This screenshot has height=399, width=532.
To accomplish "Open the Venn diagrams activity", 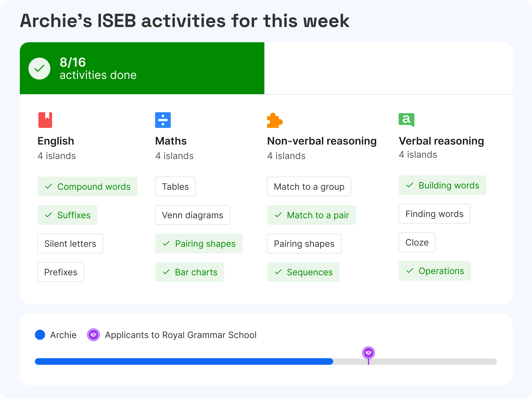I will [x=192, y=215].
